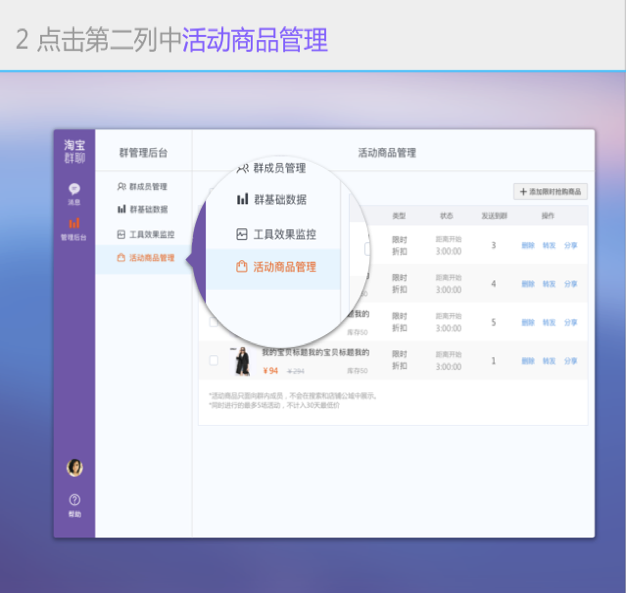Click 转发 in the row sent to 3 groups
The width and height of the screenshot is (626, 593).
pos(549,245)
